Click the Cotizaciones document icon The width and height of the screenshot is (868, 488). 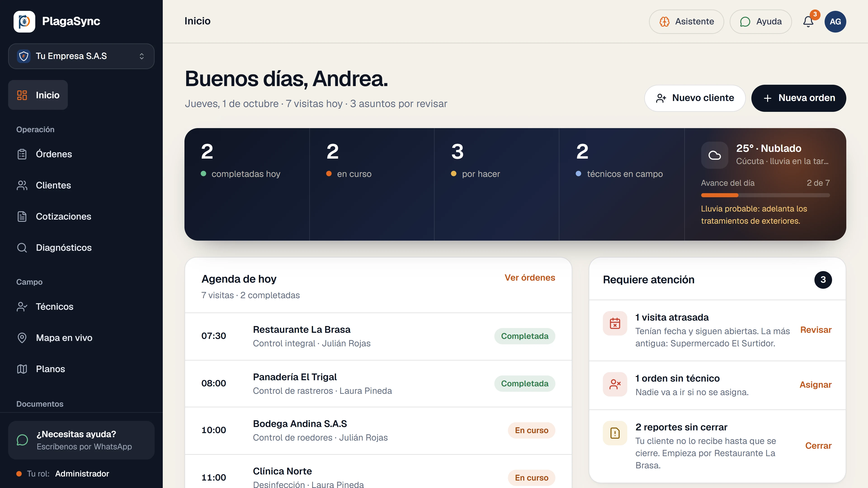22,217
